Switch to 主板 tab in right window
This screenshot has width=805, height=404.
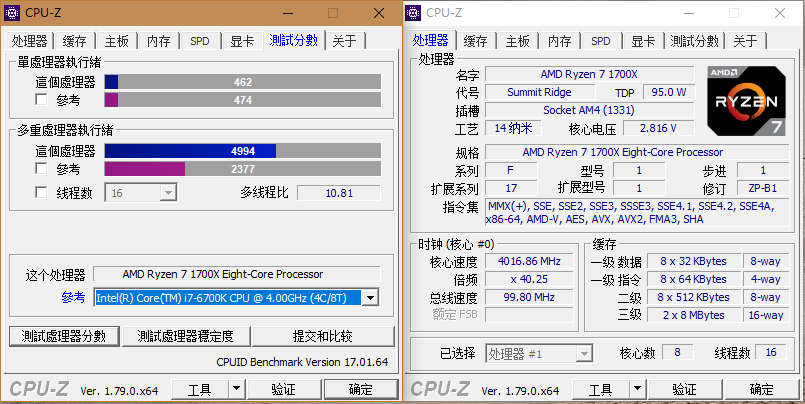click(518, 41)
